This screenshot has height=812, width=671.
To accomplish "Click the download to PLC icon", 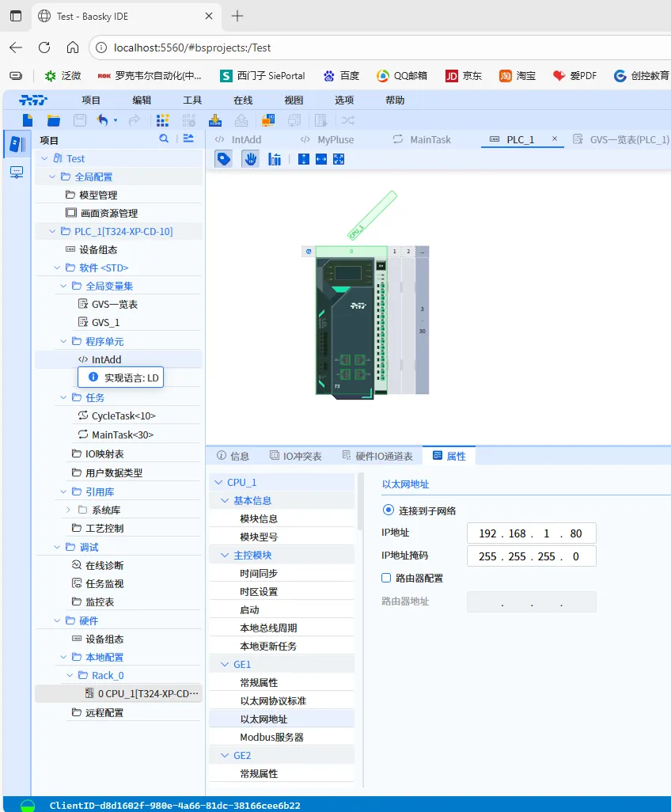I will pos(215,120).
